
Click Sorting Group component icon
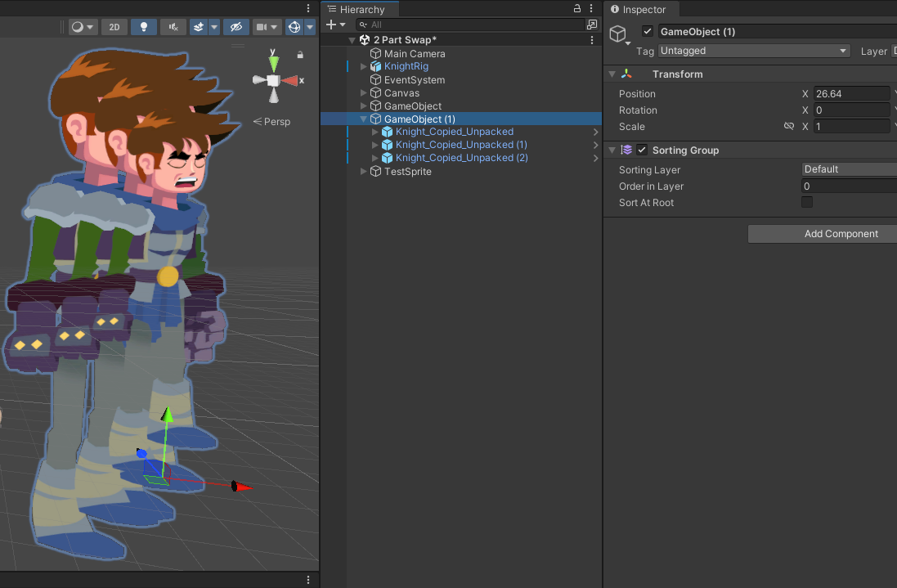627,150
